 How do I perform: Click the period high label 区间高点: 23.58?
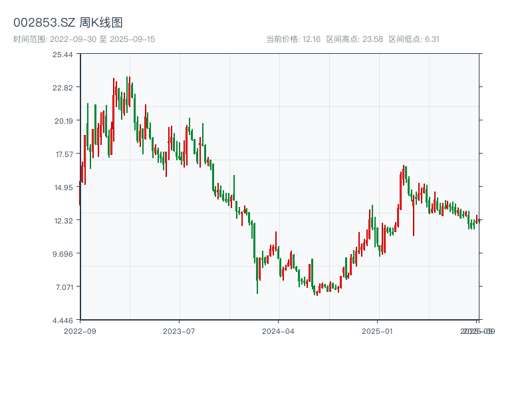pos(354,39)
